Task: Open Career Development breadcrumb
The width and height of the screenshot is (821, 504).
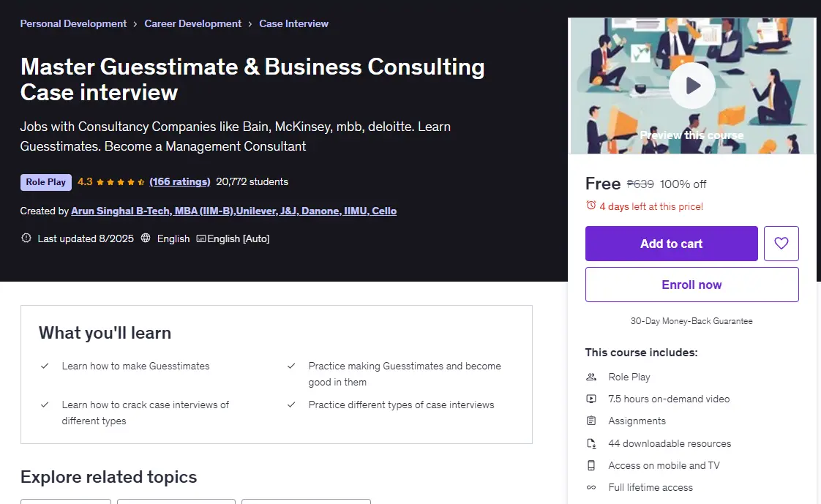Action: click(192, 23)
